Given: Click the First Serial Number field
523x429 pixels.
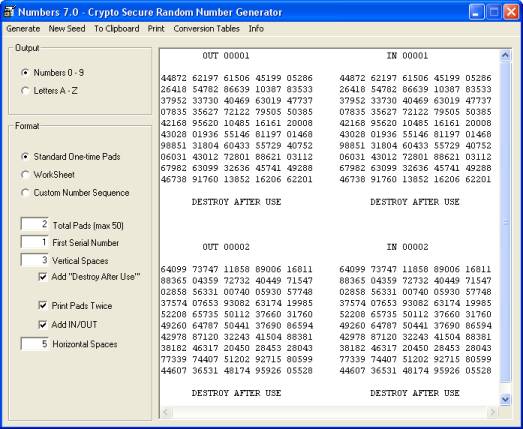Looking at the screenshot, I should click(x=35, y=242).
